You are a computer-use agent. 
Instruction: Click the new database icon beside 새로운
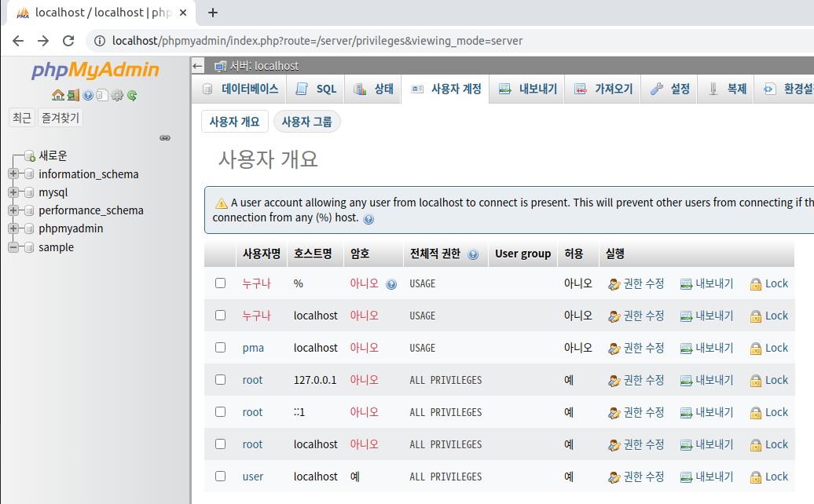pos(30,155)
